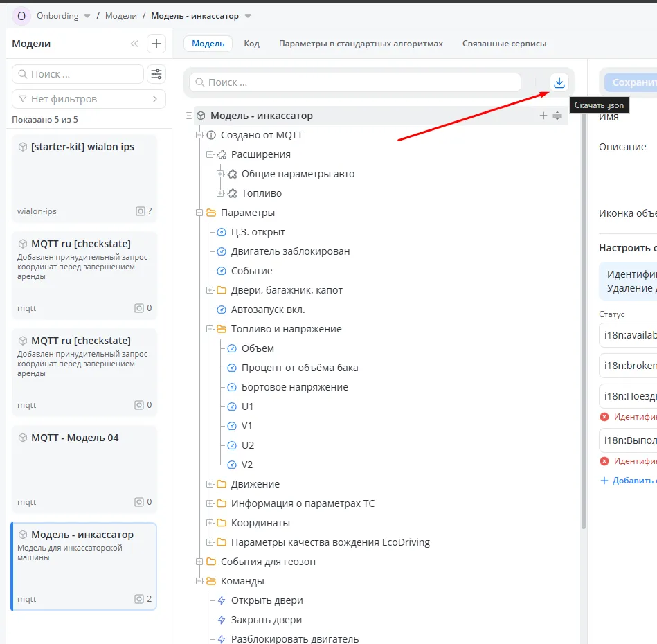Open Параметры в стандартных алгоритмах tab

(360, 44)
